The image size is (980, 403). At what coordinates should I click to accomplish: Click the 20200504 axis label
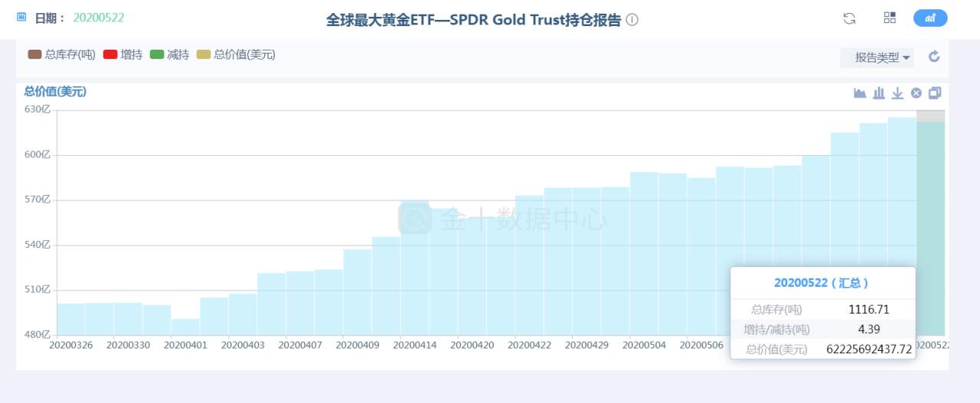click(x=644, y=345)
